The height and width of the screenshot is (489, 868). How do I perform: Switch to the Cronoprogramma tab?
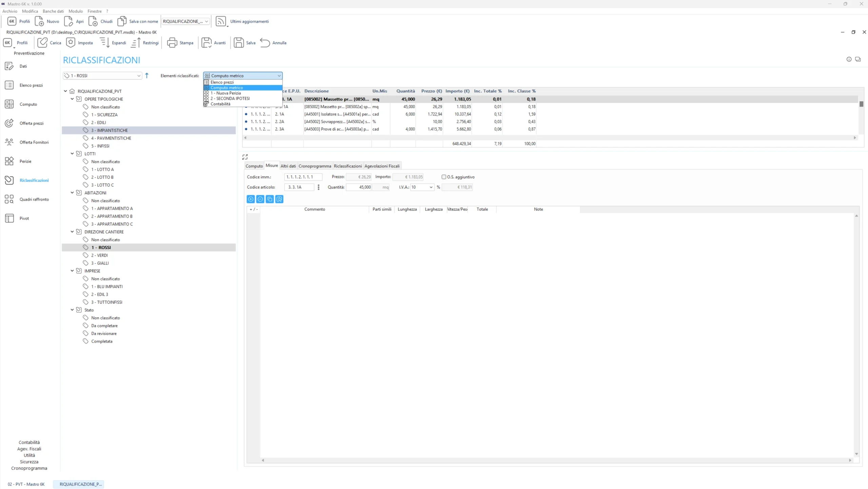[315, 166]
